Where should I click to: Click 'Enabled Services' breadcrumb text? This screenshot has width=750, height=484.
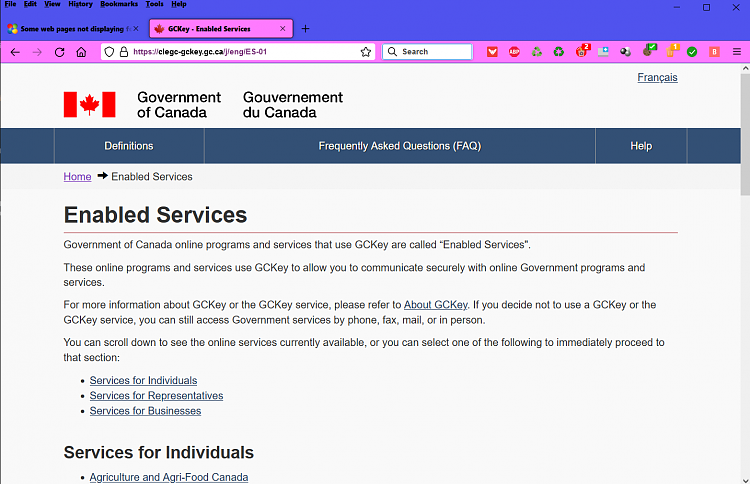point(152,176)
